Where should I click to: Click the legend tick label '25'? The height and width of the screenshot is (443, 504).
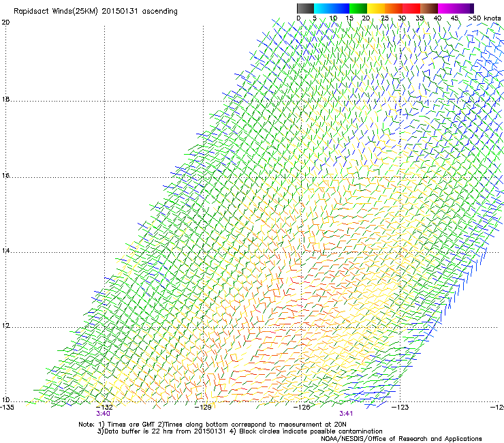pyautogui.click(x=385, y=18)
